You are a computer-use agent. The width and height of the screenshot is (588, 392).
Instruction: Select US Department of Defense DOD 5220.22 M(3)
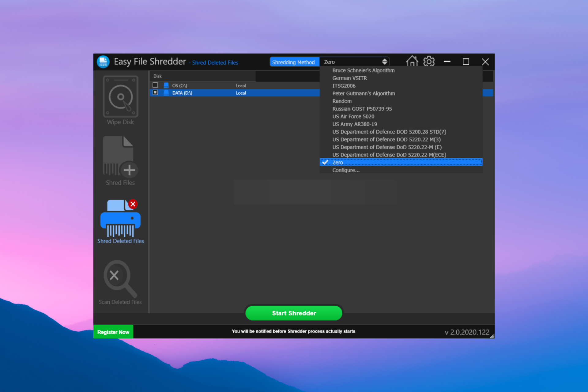click(386, 139)
